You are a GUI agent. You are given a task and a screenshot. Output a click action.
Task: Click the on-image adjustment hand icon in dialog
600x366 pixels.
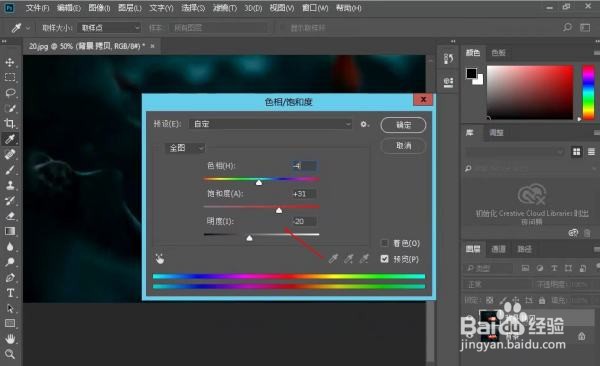tap(160, 259)
